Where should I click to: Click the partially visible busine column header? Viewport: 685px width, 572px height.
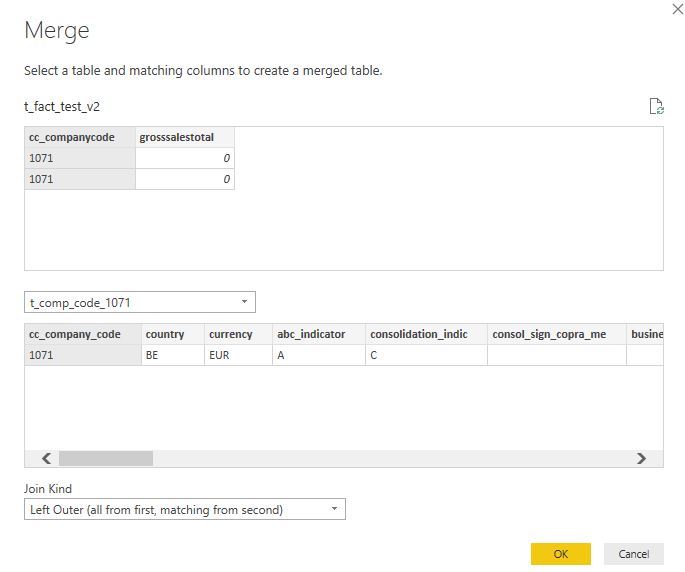pyautogui.click(x=645, y=334)
